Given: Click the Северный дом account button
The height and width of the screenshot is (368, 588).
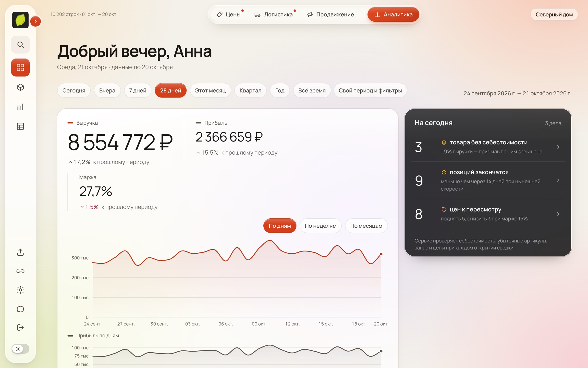Looking at the screenshot, I should pos(554,14).
